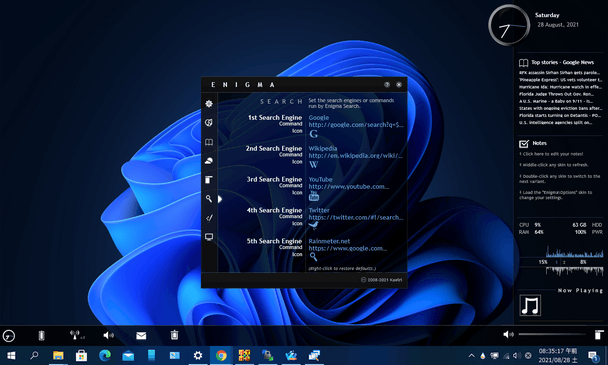The width and height of the screenshot is (608, 365).
Task: Click the Google G icon of 1st engine
Action: click(314, 134)
